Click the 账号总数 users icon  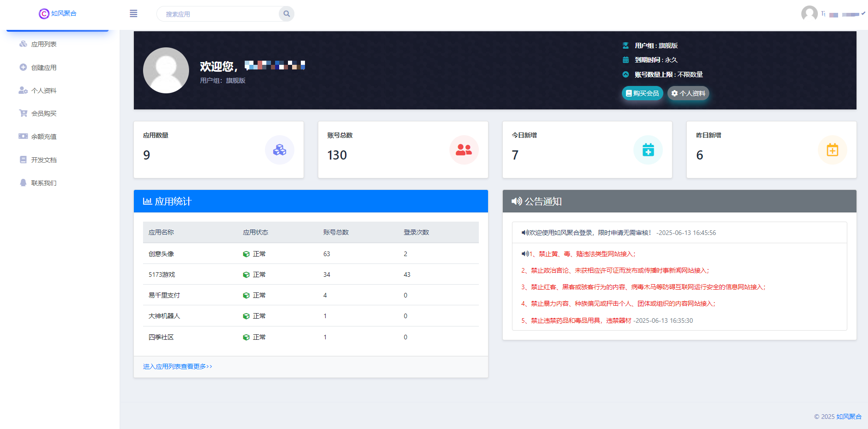pos(464,150)
